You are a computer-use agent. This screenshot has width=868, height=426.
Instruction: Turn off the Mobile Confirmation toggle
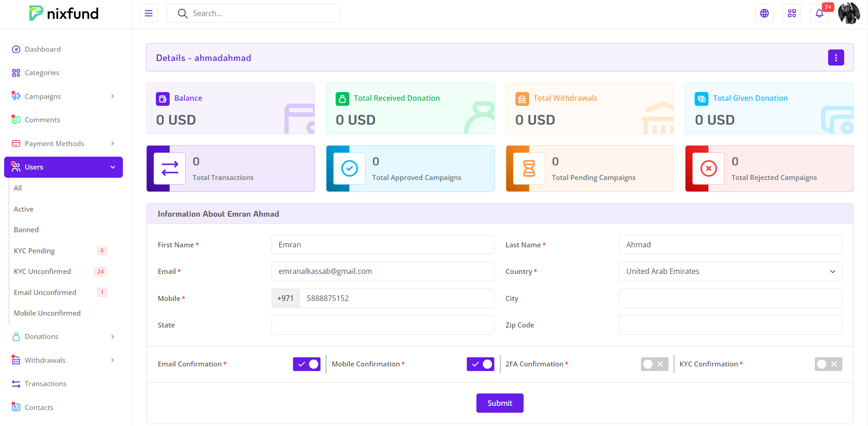click(x=480, y=364)
